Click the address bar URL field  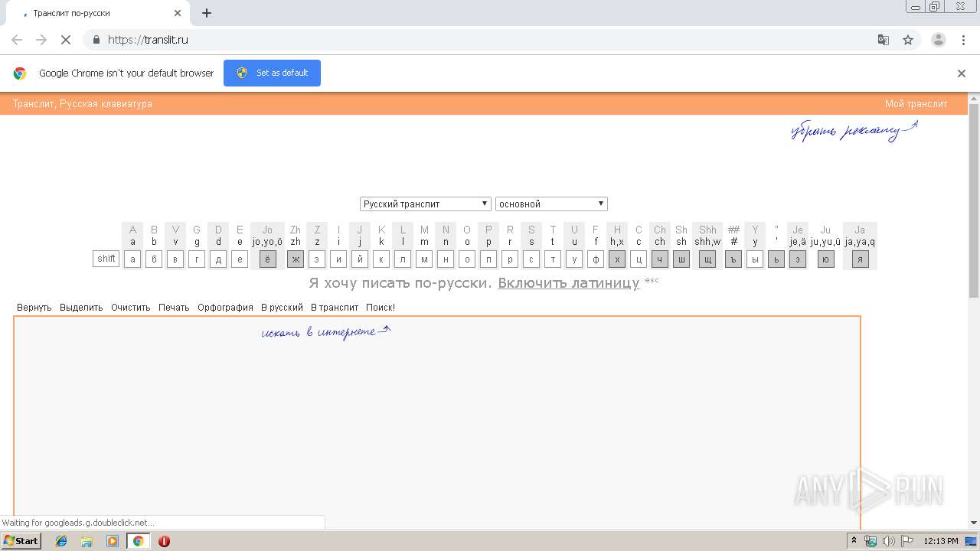482,40
